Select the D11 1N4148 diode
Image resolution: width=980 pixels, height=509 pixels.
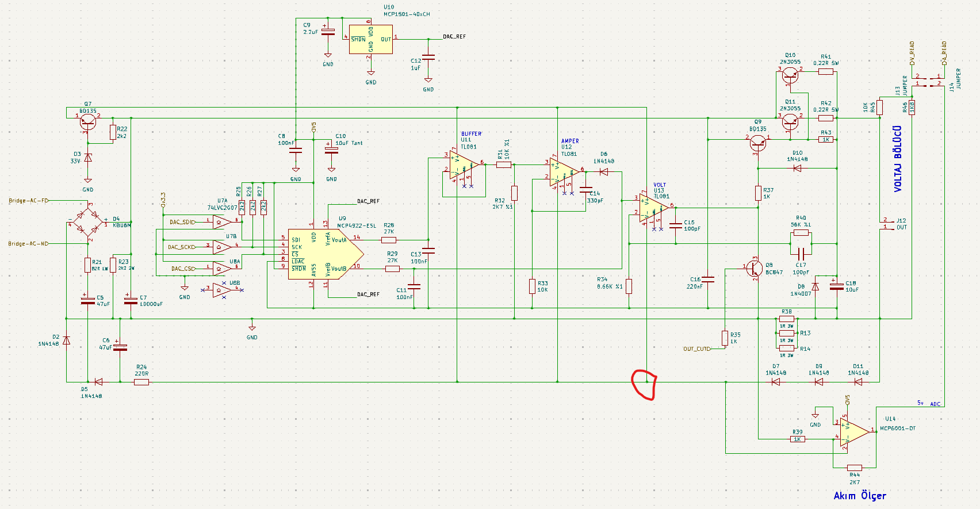[x=858, y=381]
